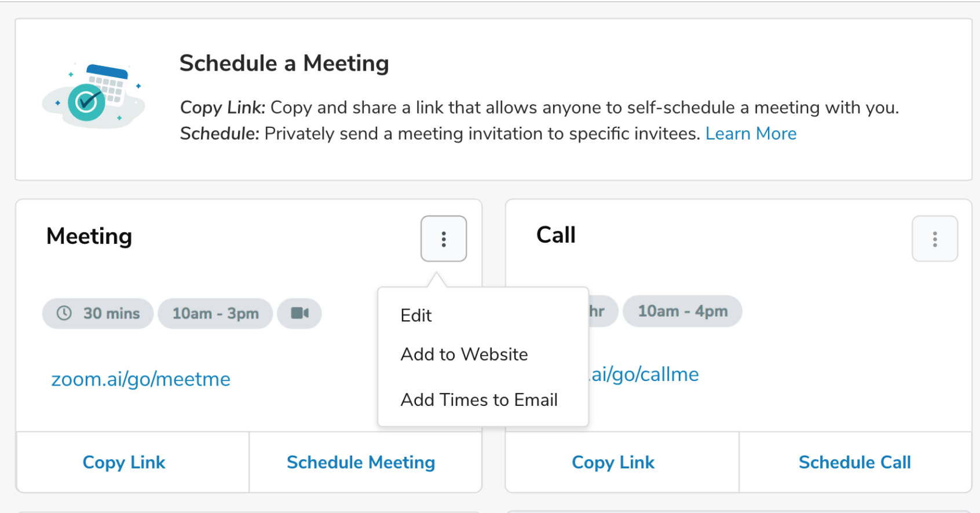Click the calendar checkmark illustration

(x=94, y=96)
